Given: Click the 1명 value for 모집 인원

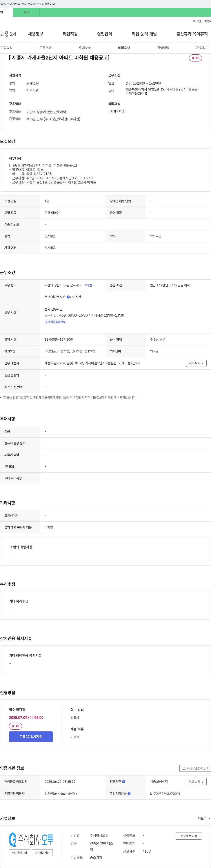Looking at the screenshot, I should 47,201.
